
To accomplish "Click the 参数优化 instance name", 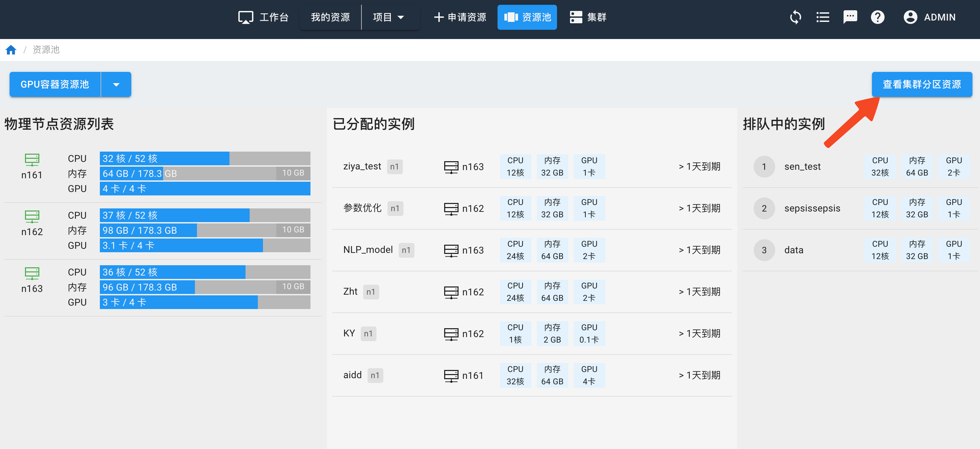I will [x=362, y=208].
